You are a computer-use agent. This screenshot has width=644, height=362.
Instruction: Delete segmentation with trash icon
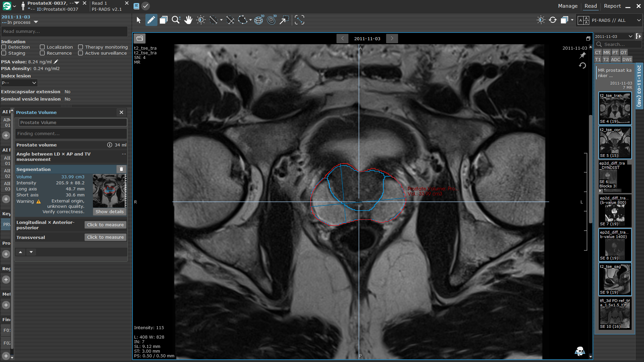[121, 169]
